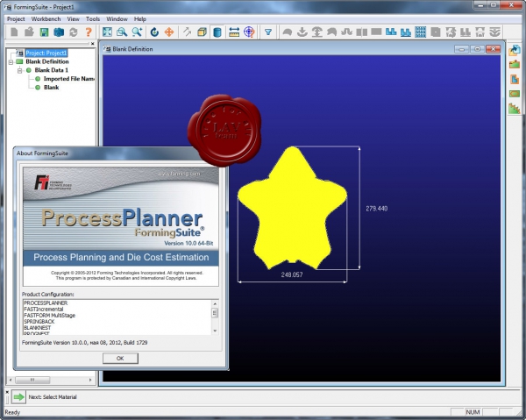Open the View menu
Image resolution: width=526 pixels, height=420 pixels.
73,19
